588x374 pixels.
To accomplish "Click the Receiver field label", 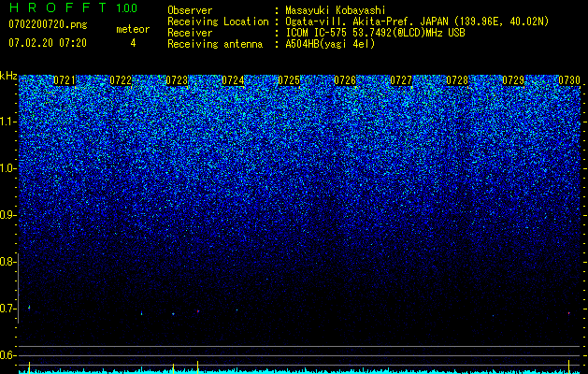I will (x=190, y=33).
